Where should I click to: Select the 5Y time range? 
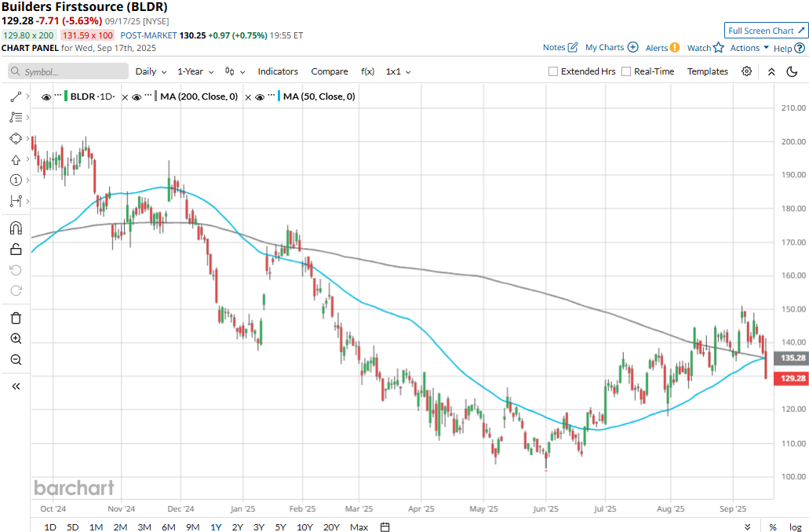point(280,527)
